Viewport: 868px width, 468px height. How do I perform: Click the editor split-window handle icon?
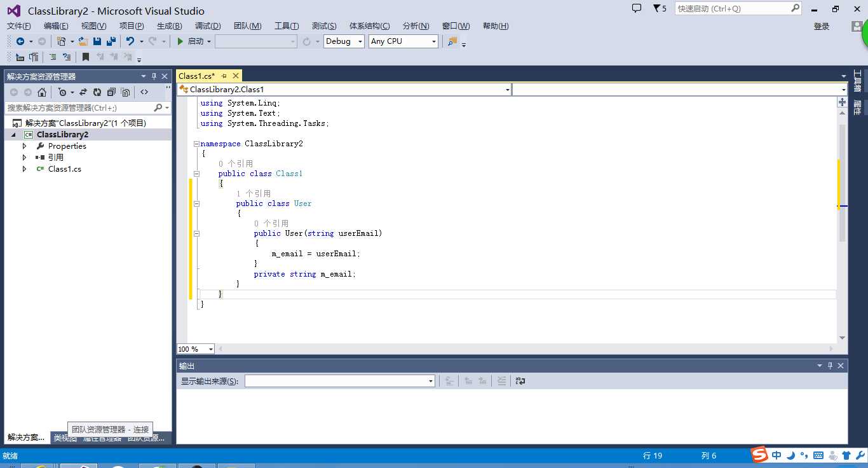coord(842,102)
